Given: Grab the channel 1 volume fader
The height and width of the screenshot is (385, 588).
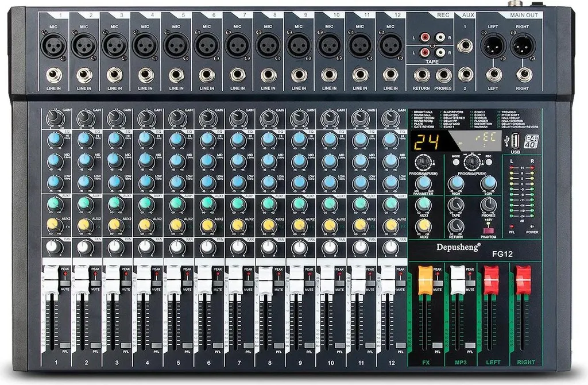Looking at the screenshot, I should (x=52, y=280).
